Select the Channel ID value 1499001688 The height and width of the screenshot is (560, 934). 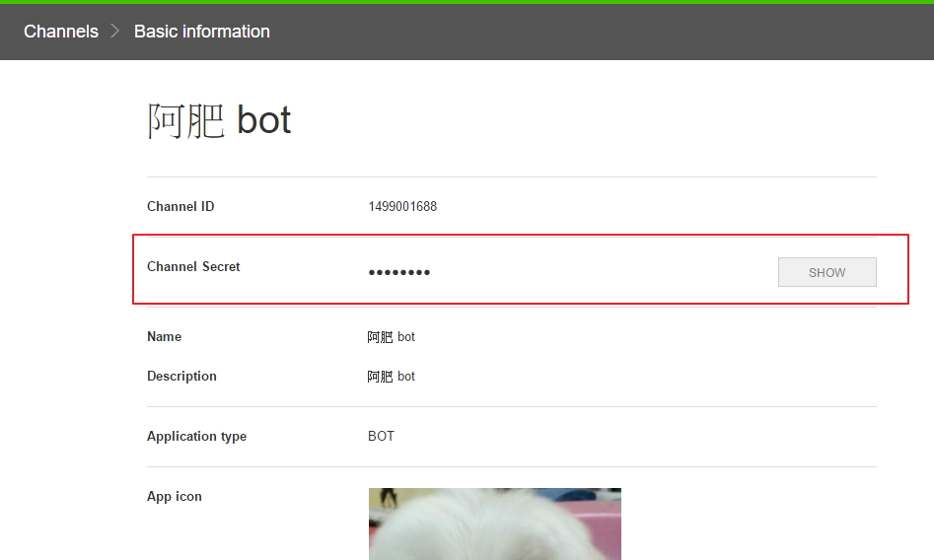pyautogui.click(x=402, y=206)
